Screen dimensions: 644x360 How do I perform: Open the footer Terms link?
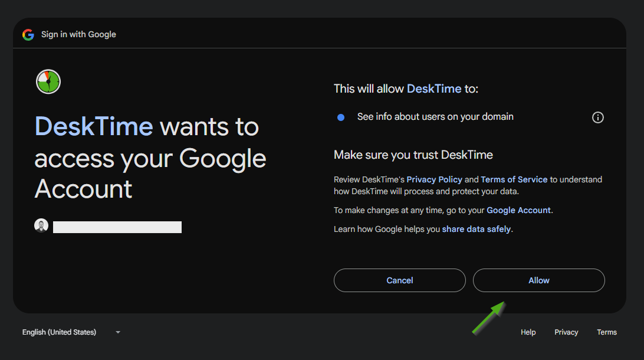click(606, 332)
